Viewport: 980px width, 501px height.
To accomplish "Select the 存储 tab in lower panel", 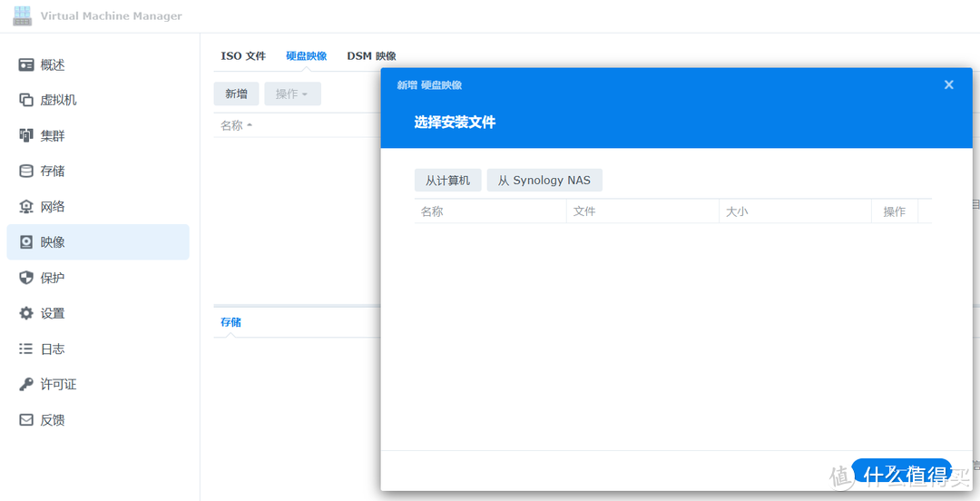I will coord(230,323).
